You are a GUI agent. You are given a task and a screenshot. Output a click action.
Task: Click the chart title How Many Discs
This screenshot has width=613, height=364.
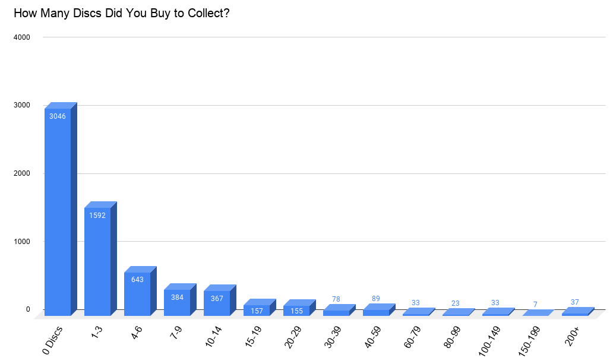click(x=122, y=13)
